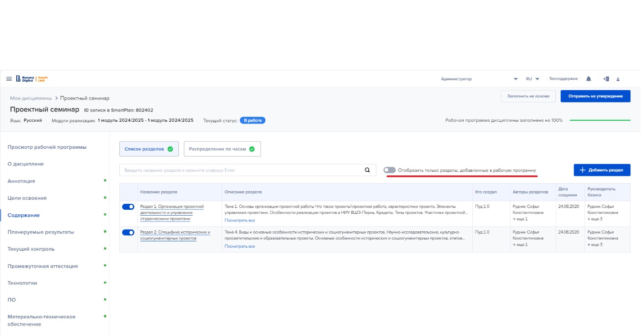
Task: Open the RU language dropdown
Action: [x=532, y=79]
